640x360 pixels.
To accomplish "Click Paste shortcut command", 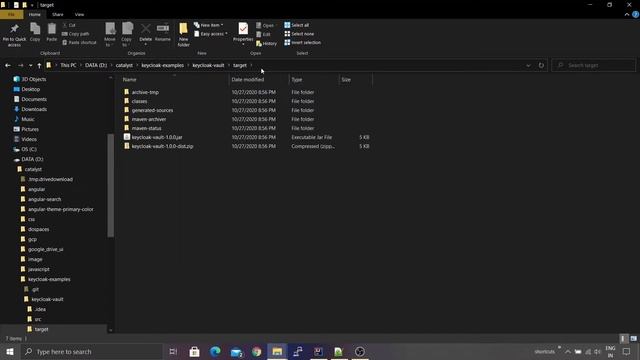I will tap(79, 42).
